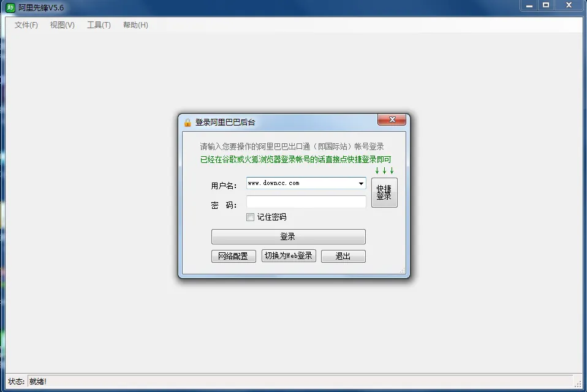
Task: Click the login dialog resize grip
Action: [x=403, y=271]
